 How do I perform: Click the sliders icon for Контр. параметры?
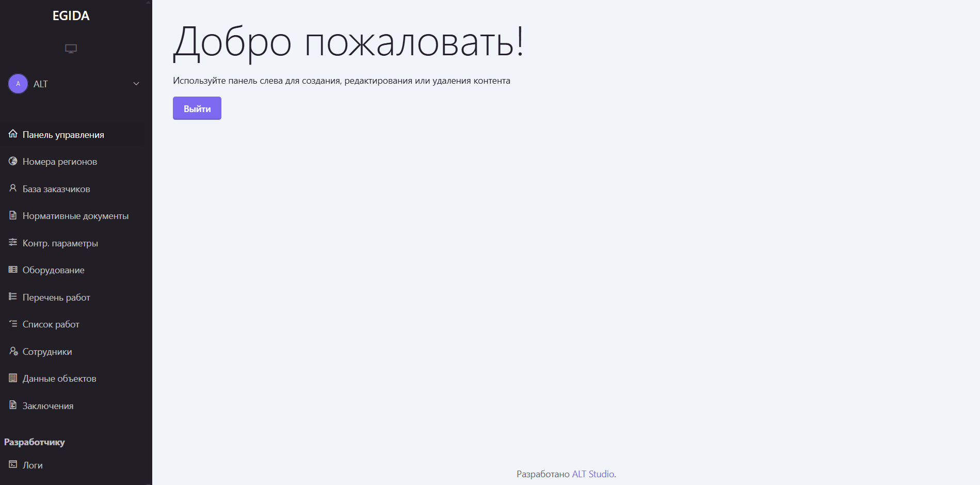coord(13,242)
